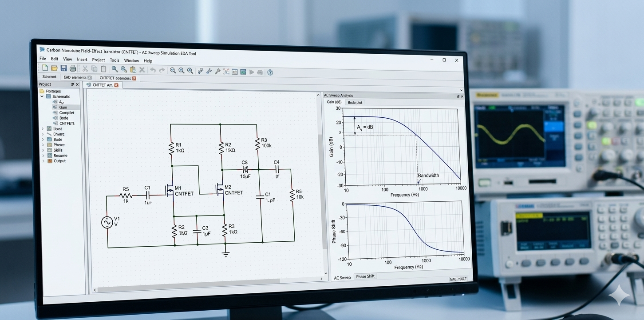Click the wrench tool icon in the toolbar
Image resolution: width=644 pixels, height=320 pixels.
217,71
